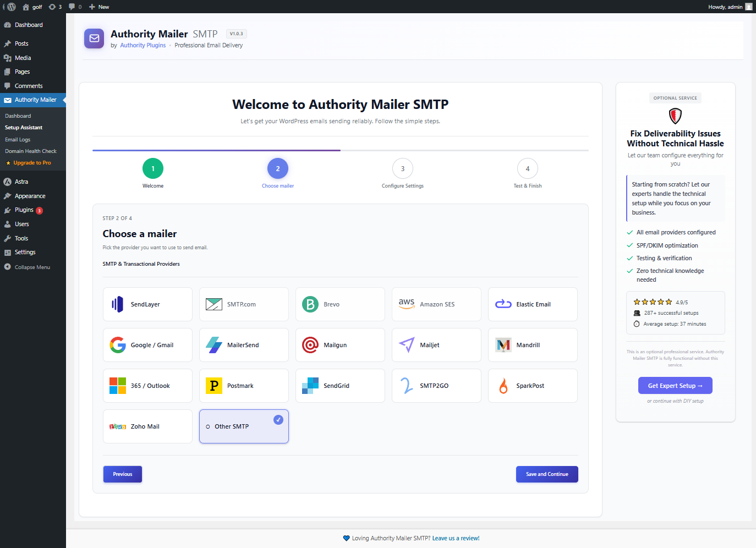Open the Leave us a review link

[x=456, y=538]
